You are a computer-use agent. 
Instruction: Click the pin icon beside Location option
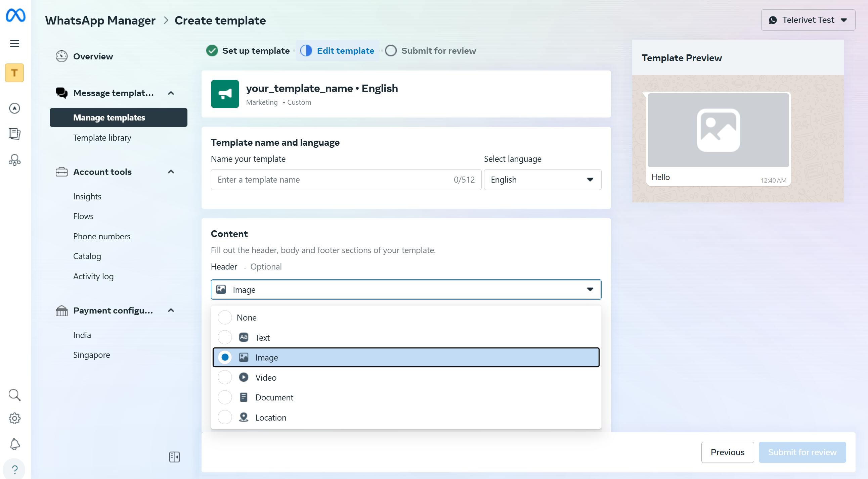pos(243,417)
